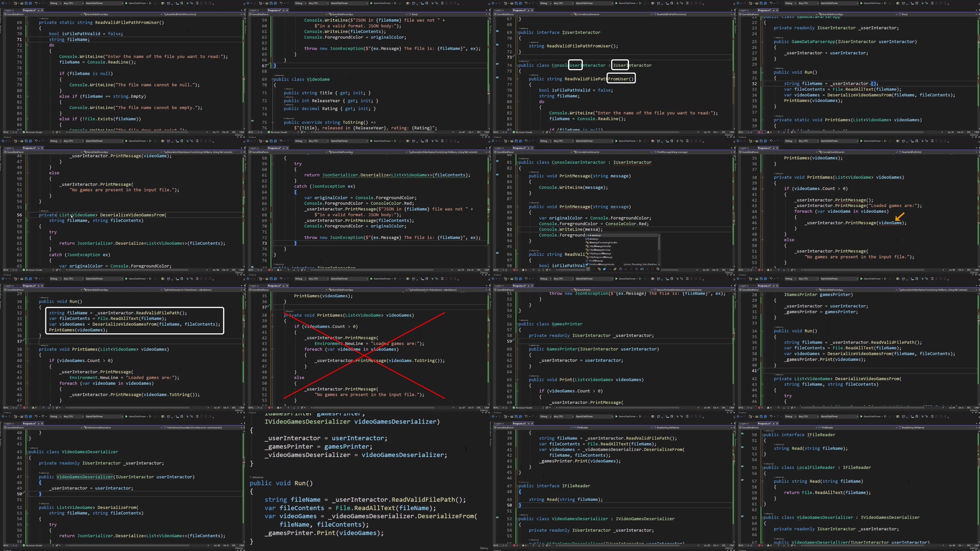Select 'HttpResponseMessage' IntelliSense suggestion

pyautogui.click(x=622, y=257)
